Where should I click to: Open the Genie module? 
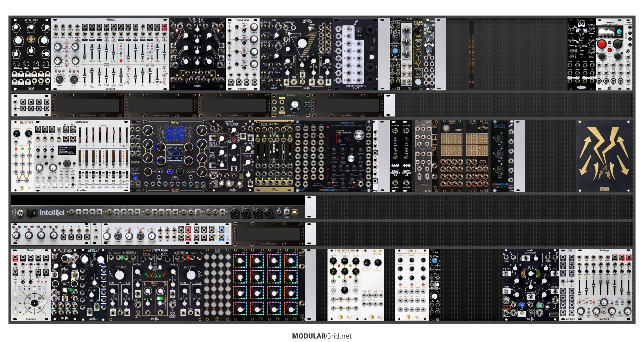click(412, 285)
